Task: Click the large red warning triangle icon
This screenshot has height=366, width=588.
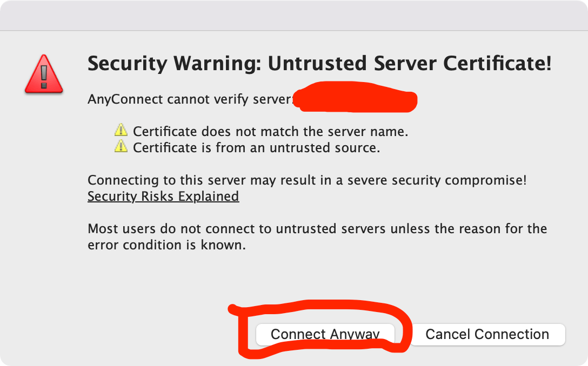Action: point(44,74)
